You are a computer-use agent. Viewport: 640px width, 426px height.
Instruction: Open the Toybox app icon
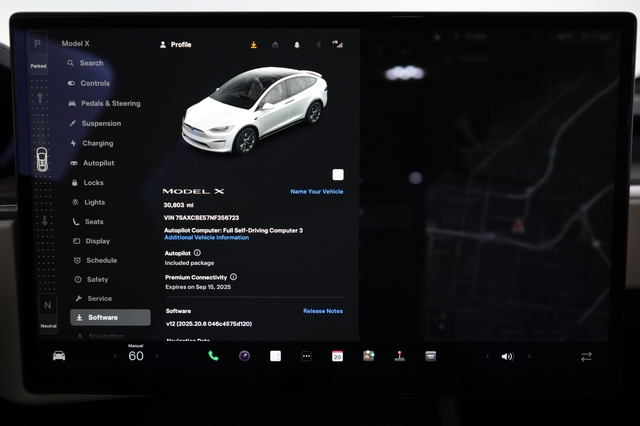[x=369, y=355]
